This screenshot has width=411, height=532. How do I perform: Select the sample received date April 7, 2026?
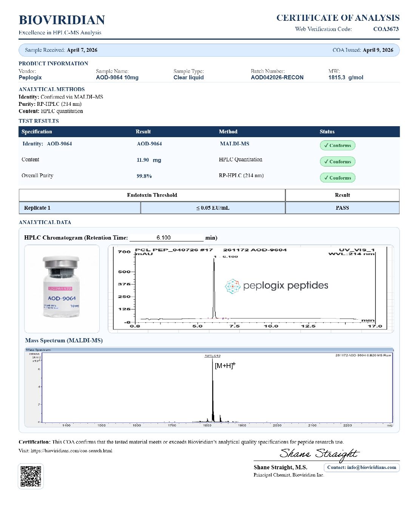(82, 50)
